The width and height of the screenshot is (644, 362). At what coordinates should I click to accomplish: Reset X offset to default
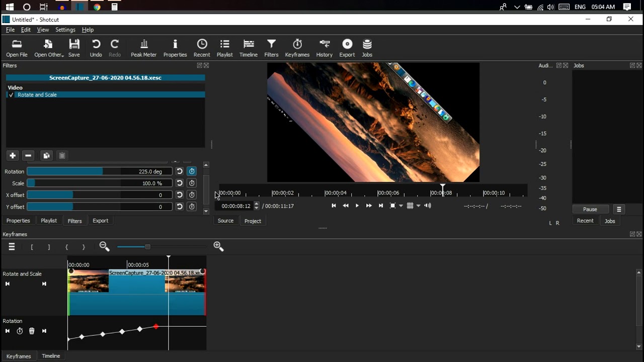coord(180,195)
